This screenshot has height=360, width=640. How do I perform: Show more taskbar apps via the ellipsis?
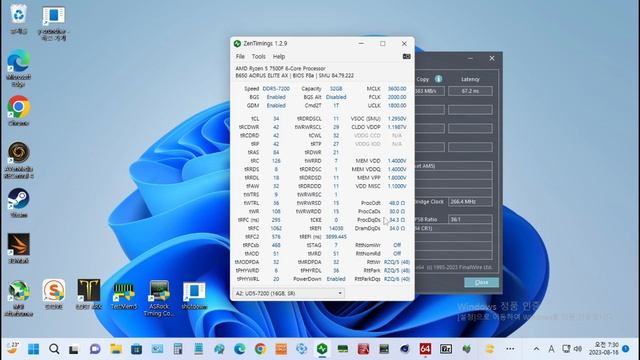tap(510, 349)
